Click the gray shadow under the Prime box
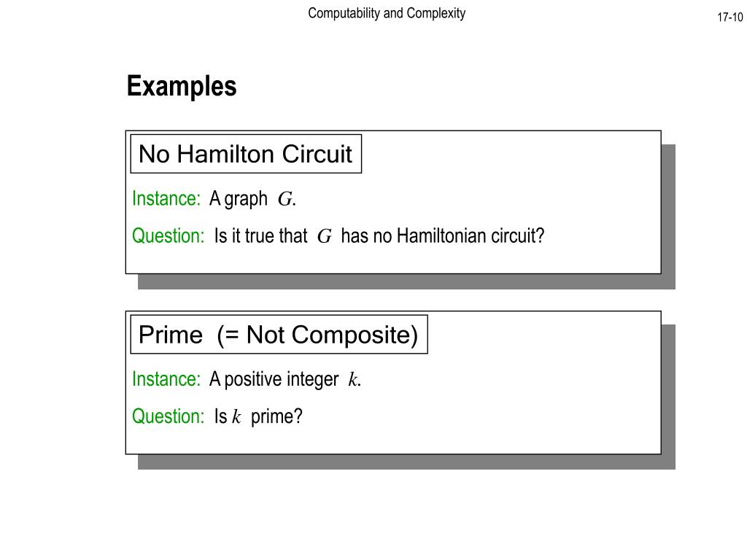 [x=406, y=462]
